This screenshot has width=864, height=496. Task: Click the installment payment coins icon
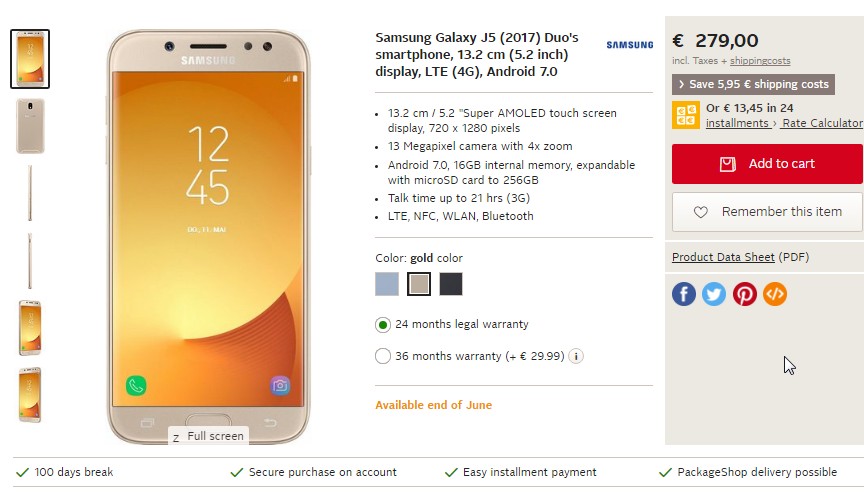click(685, 115)
